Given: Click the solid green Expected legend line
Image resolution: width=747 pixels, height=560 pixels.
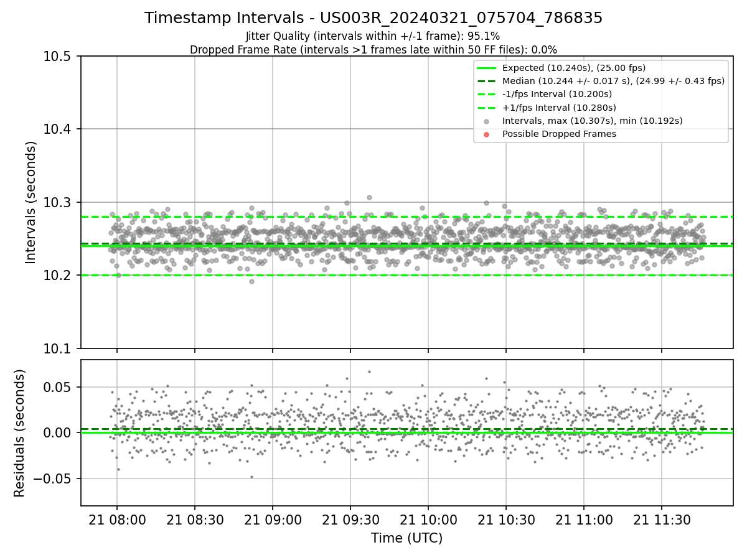Looking at the screenshot, I should 487,68.
